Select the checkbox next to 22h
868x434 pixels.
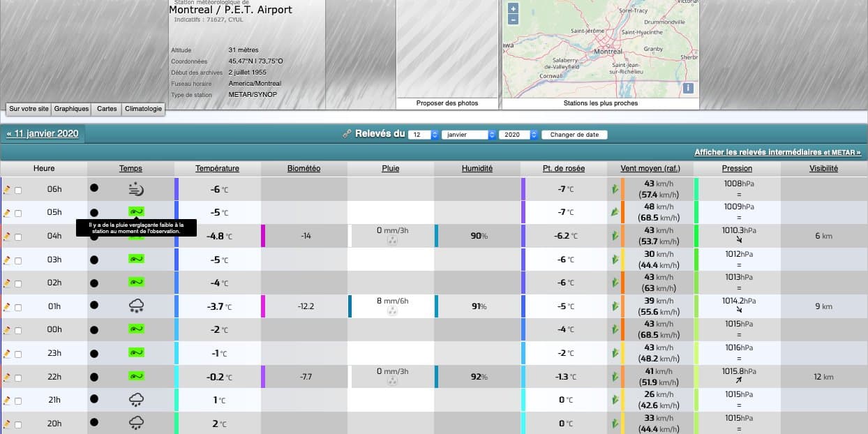point(18,377)
